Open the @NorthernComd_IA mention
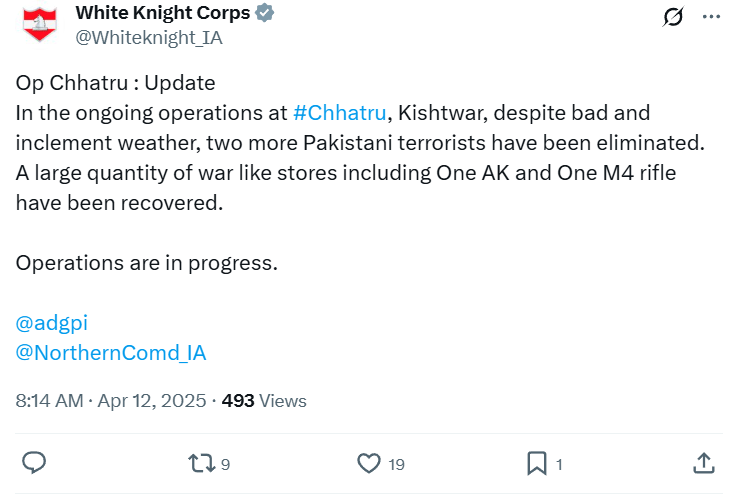The height and width of the screenshot is (499, 743). tap(111, 353)
